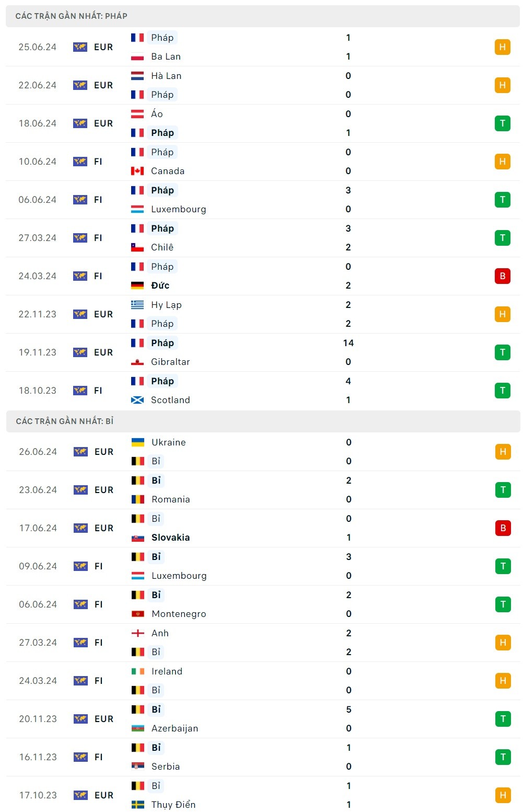The image size is (523, 812).
Task: Click the Scotland flag icon
Action: click(137, 400)
